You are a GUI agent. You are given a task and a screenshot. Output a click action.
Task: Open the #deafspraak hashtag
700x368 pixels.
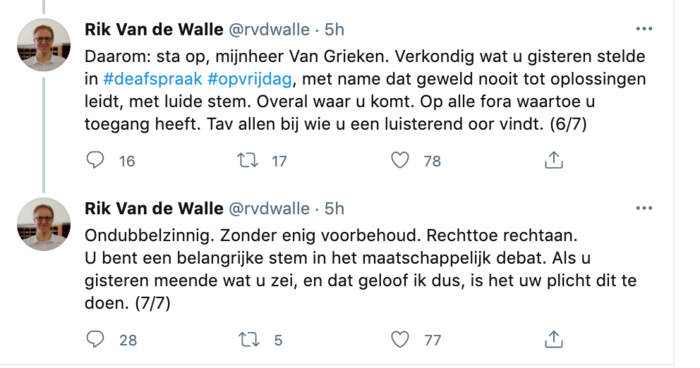pos(153,79)
